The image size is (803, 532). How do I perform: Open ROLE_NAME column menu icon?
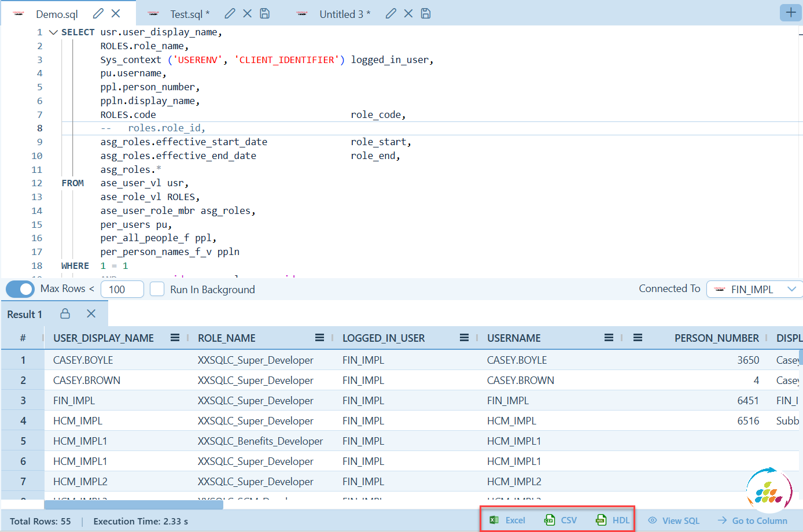319,338
